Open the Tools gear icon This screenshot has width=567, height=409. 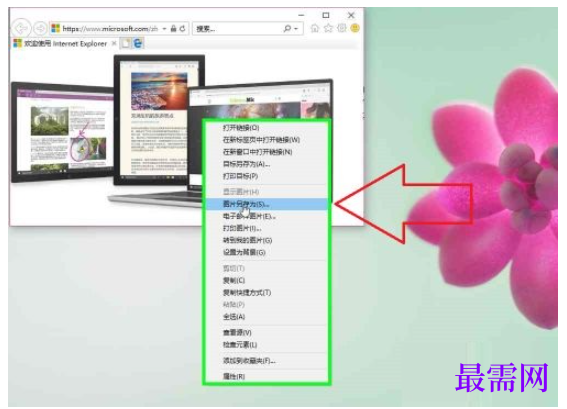click(342, 28)
